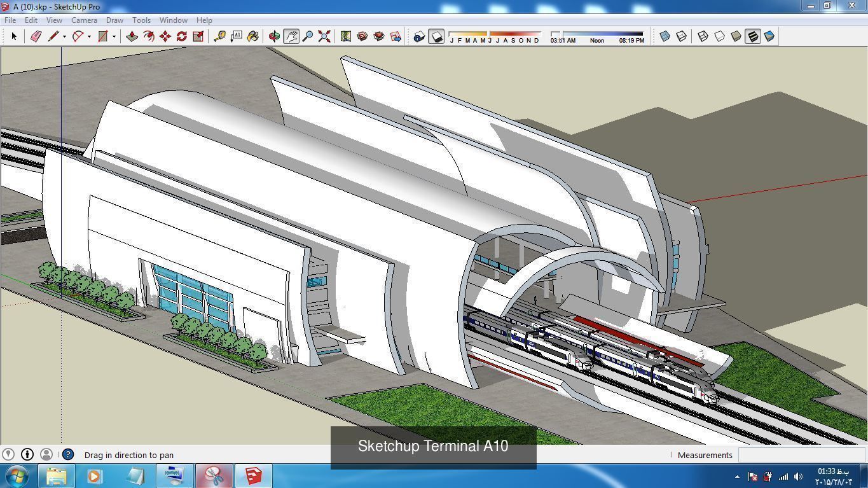
Task: Click the Share Model icon
Action: [378, 36]
